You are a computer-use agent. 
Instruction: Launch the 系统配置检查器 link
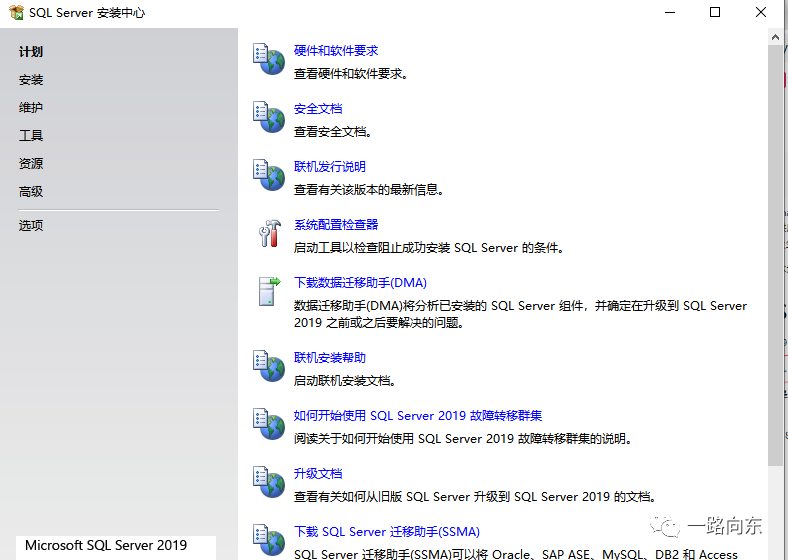click(x=336, y=225)
